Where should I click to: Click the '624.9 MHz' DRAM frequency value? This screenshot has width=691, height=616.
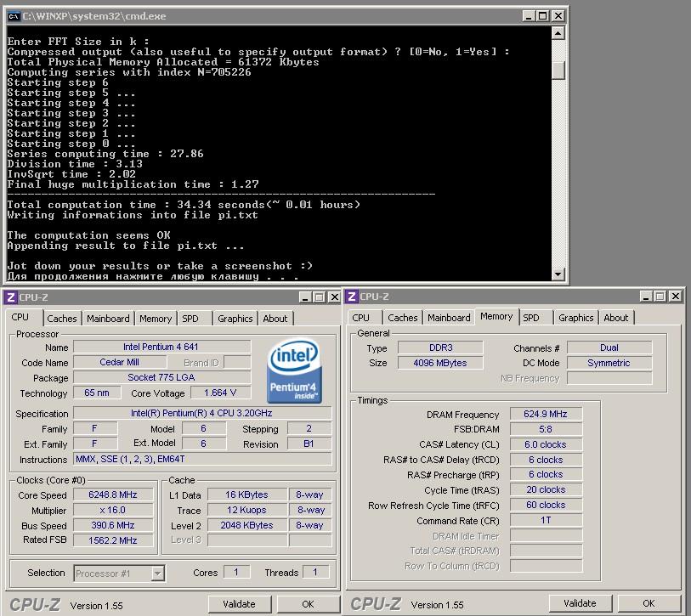point(546,414)
